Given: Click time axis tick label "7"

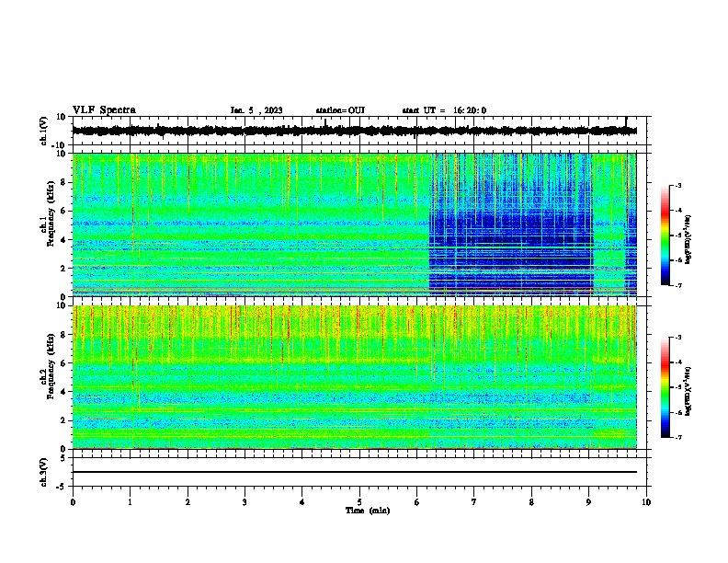Looking at the screenshot, I should (x=474, y=502).
